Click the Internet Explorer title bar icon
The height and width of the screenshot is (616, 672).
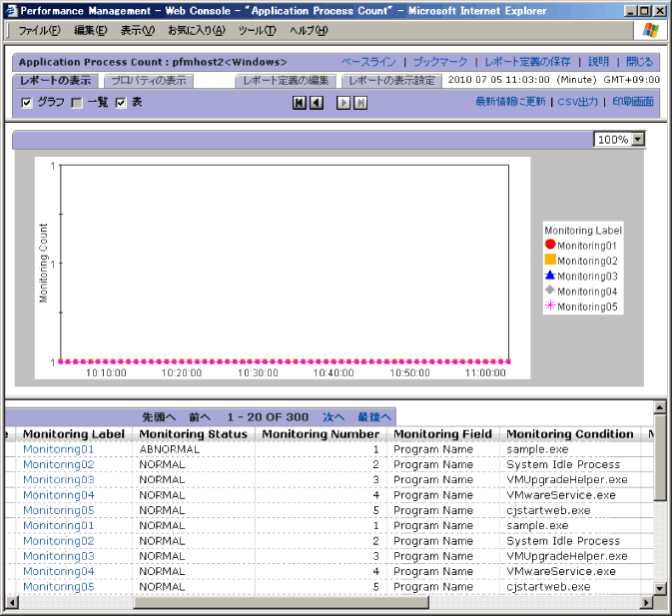[11, 10]
